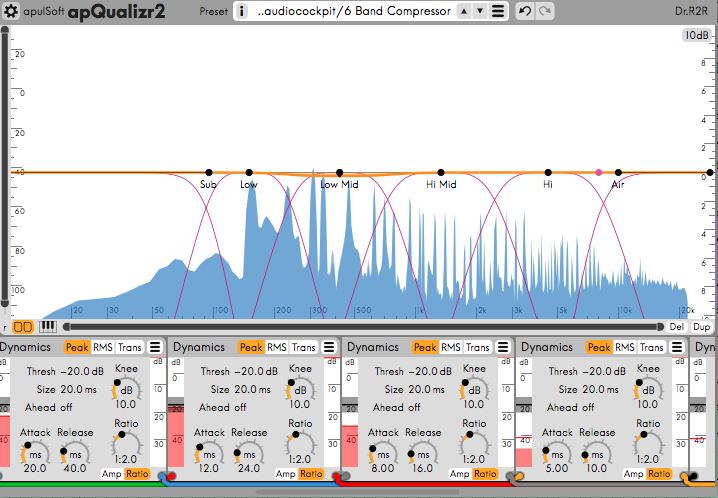Select the Sub band node
This screenshot has height=498, width=718.
pos(209,173)
